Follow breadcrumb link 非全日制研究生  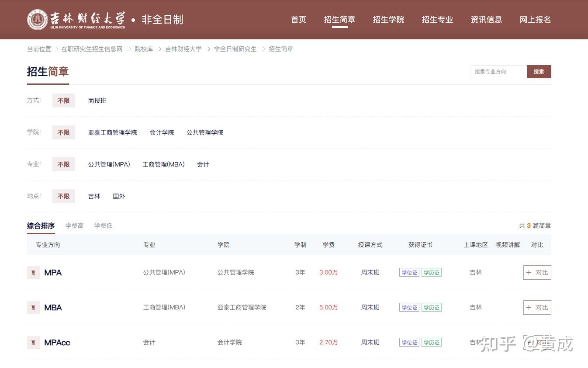pos(235,49)
